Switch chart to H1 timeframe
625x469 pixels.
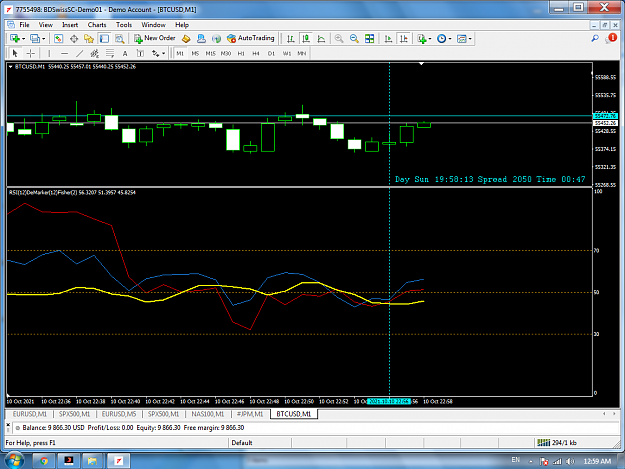(x=241, y=53)
